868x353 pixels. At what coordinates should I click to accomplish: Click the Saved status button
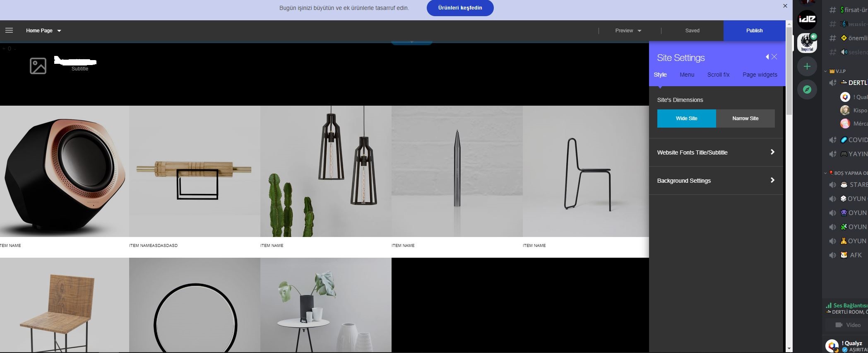(x=692, y=31)
